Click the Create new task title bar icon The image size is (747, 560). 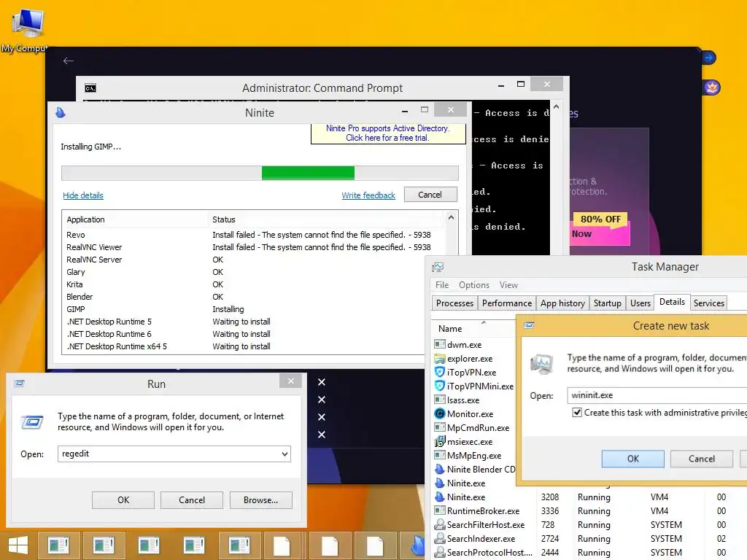tap(529, 325)
